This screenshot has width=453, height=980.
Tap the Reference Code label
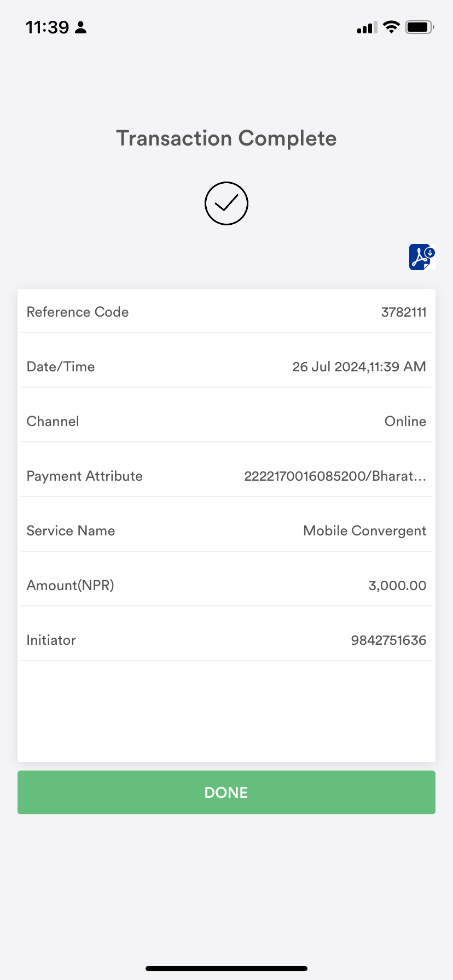pos(78,312)
